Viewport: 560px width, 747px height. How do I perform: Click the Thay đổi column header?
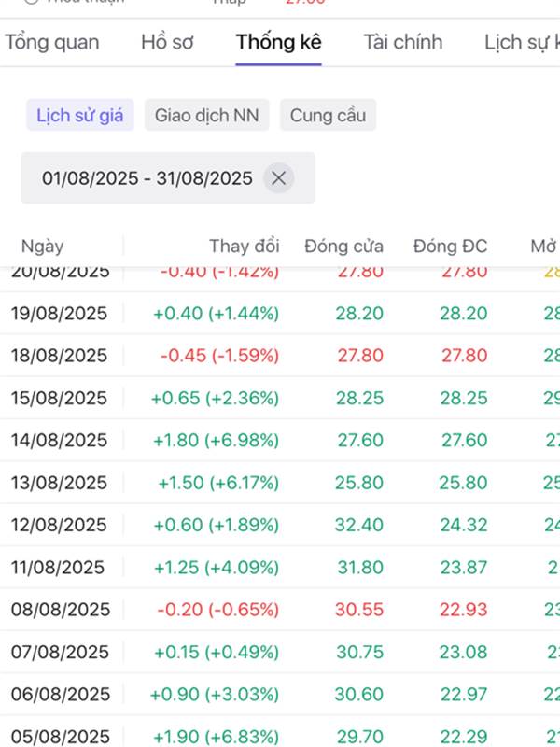pyautogui.click(x=244, y=247)
